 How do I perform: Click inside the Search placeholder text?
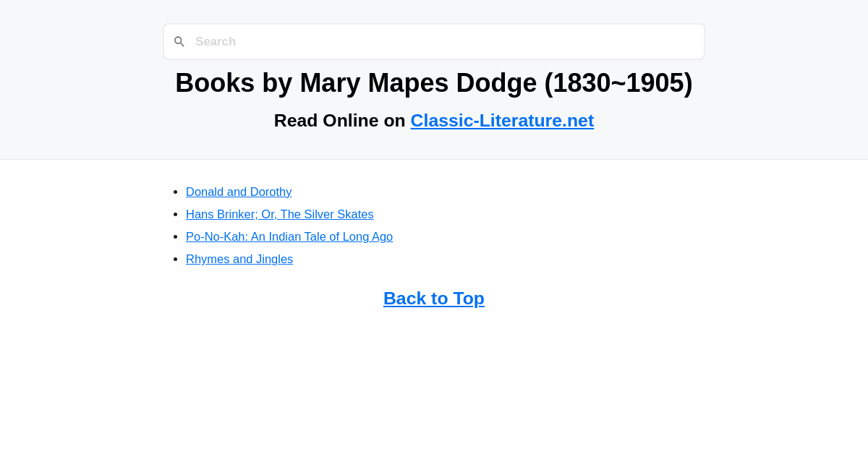[x=216, y=41]
